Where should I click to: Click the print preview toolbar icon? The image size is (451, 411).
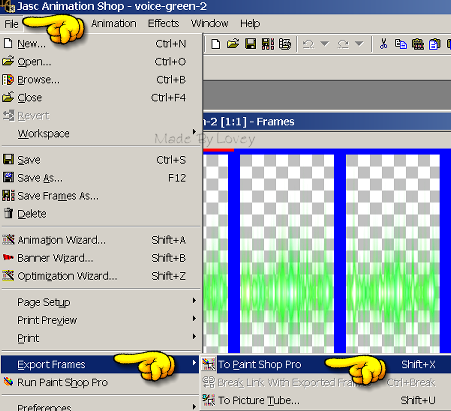pyautogui.click(x=285, y=44)
